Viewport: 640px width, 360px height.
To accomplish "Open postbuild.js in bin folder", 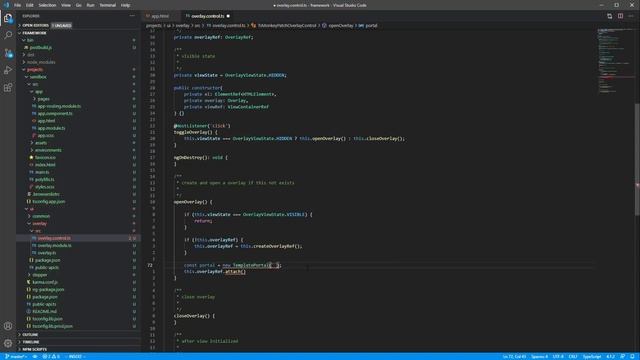I will [40, 47].
